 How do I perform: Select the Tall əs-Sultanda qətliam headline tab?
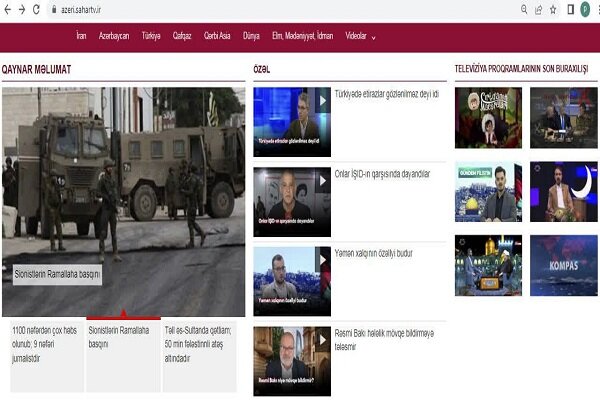tap(198, 343)
